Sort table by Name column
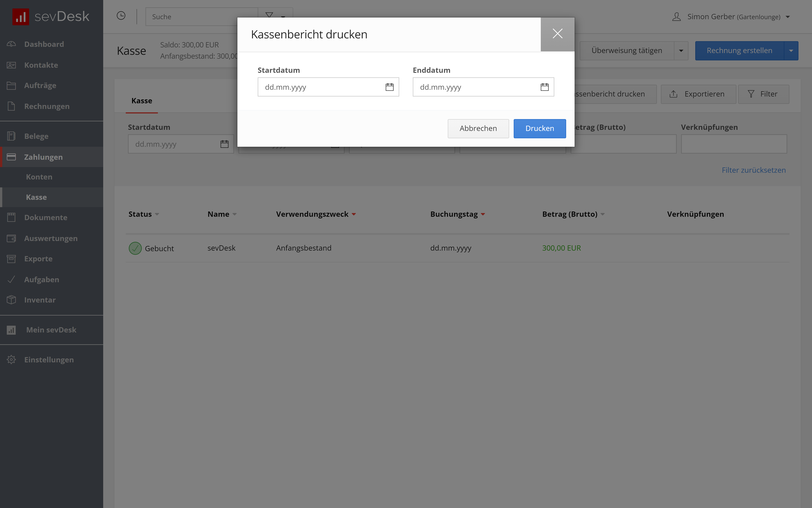The height and width of the screenshot is (508, 812). [222, 214]
